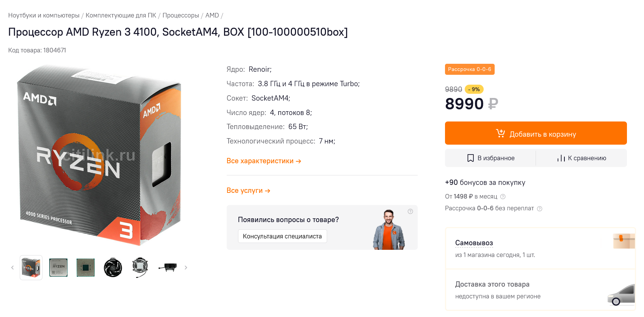Select the black cooler fan thumbnail
The width and height of the screenshot is (644, 317).
113,268
